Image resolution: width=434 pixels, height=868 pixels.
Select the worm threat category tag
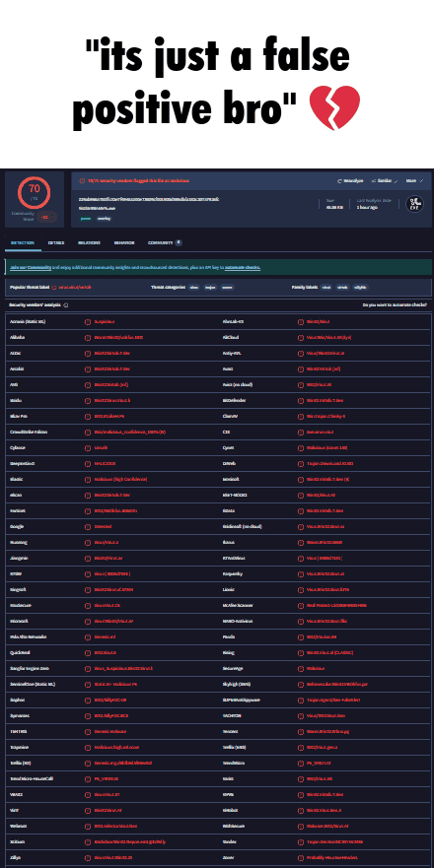pos(227,288)
